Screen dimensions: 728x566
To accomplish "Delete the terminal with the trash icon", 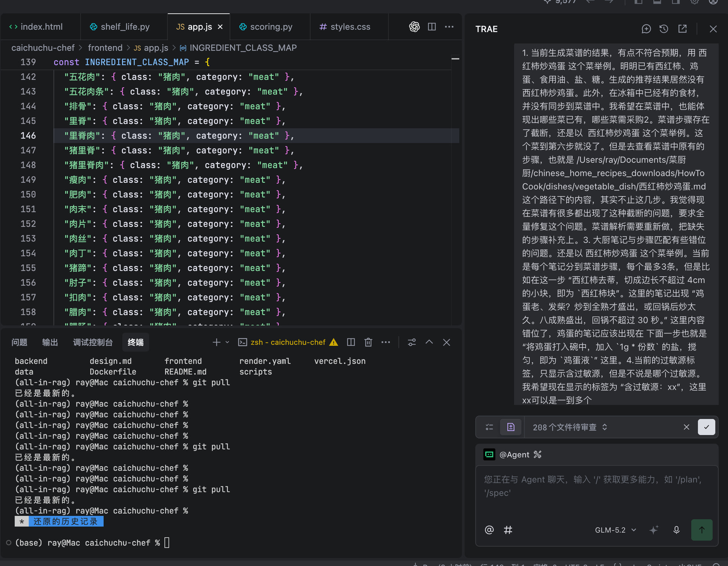I will (x=368, y=342).
